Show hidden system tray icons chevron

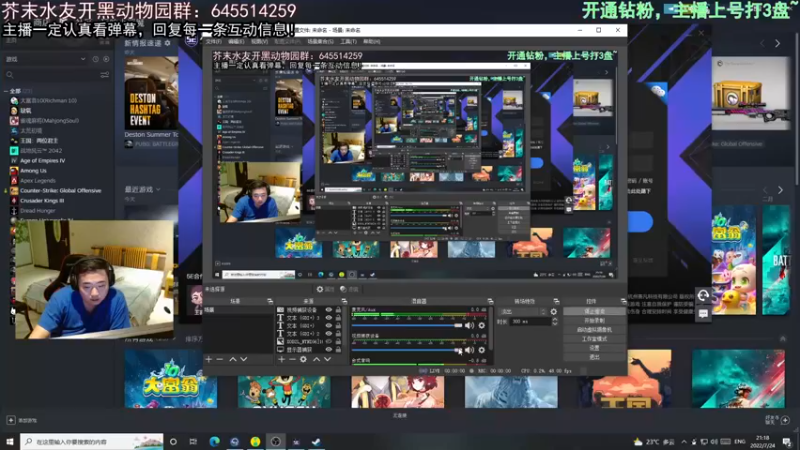pos(684,441)
